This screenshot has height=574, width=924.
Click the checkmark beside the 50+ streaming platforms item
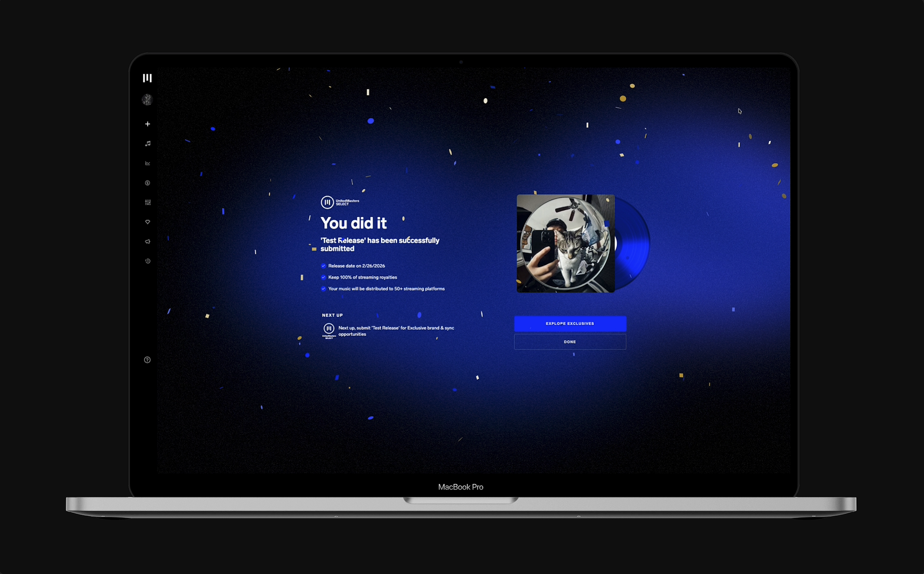click(323, 289)
